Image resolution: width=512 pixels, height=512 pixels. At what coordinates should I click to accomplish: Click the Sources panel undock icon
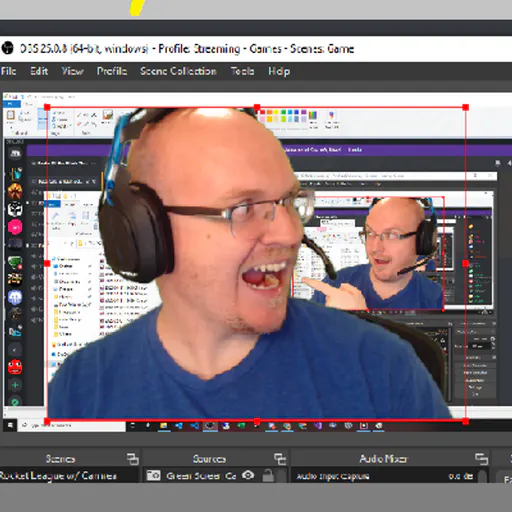tap(280, 459)
